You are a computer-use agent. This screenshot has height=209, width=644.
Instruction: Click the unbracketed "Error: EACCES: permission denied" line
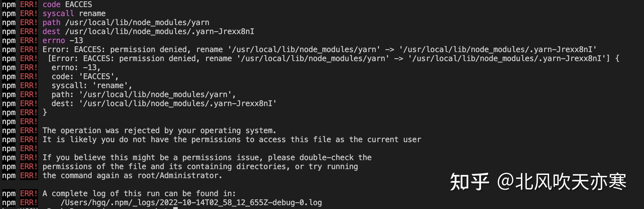coord(319,50)
